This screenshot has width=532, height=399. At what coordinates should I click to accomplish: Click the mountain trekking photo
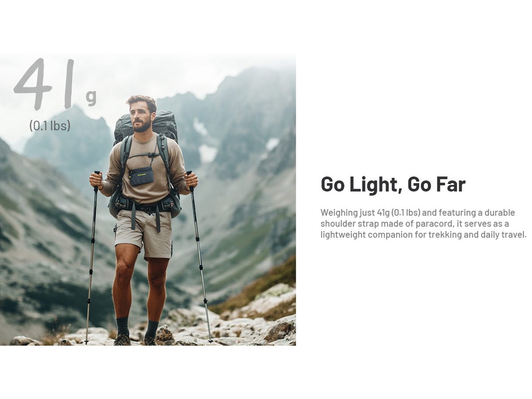pos(148,199)
